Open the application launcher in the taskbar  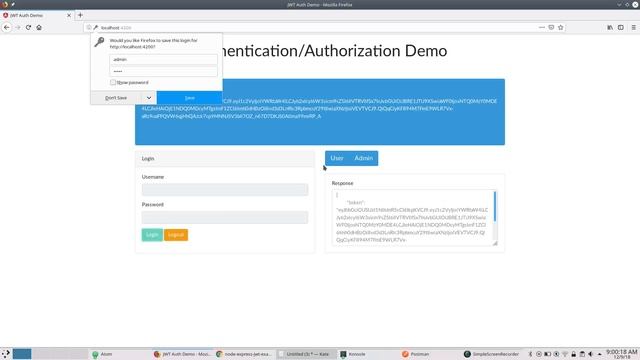6,354
